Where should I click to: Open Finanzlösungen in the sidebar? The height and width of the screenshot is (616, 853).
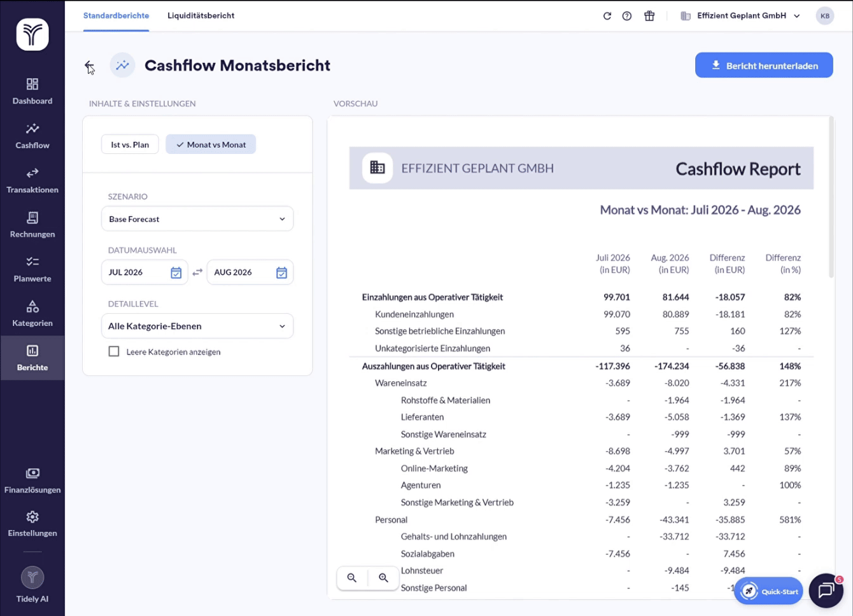point(32,480)
